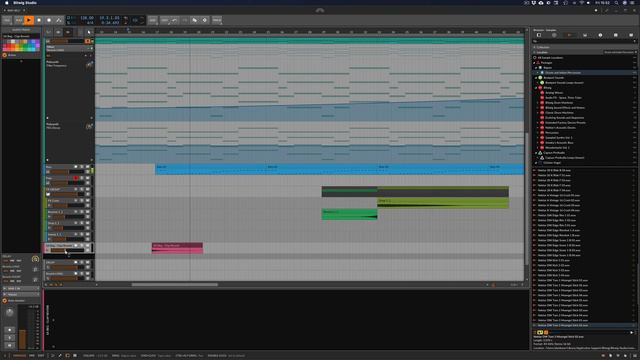Switch to the MIX view
The image size is (640, 360).
click(x=31, y=356)
